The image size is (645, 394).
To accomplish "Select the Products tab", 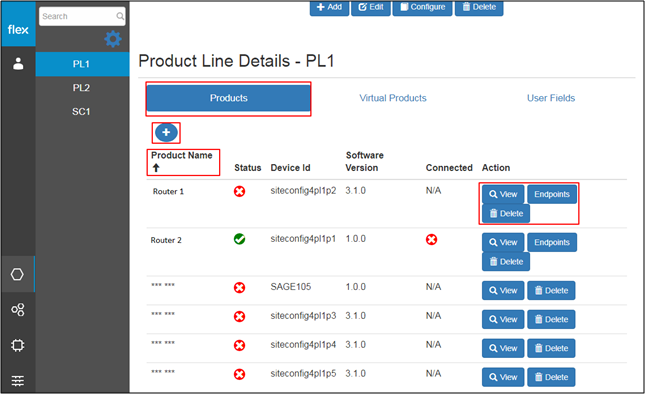I will click(x=228, y=98).
